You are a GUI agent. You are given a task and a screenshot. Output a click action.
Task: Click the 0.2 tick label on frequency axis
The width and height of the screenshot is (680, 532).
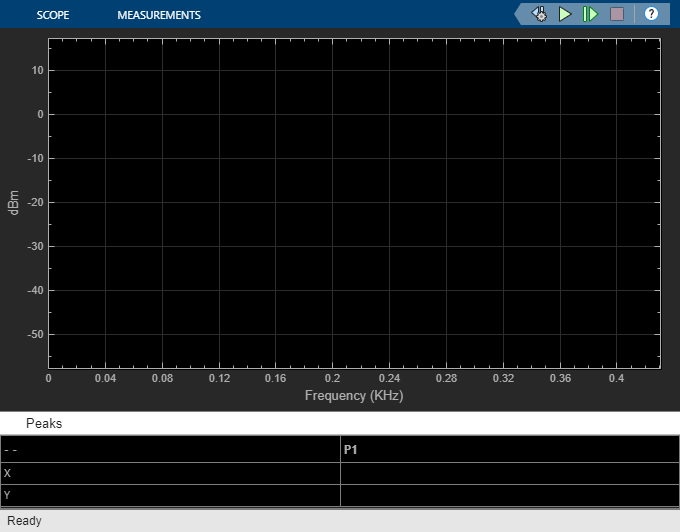pyautogui.click(x=333, y=379)
